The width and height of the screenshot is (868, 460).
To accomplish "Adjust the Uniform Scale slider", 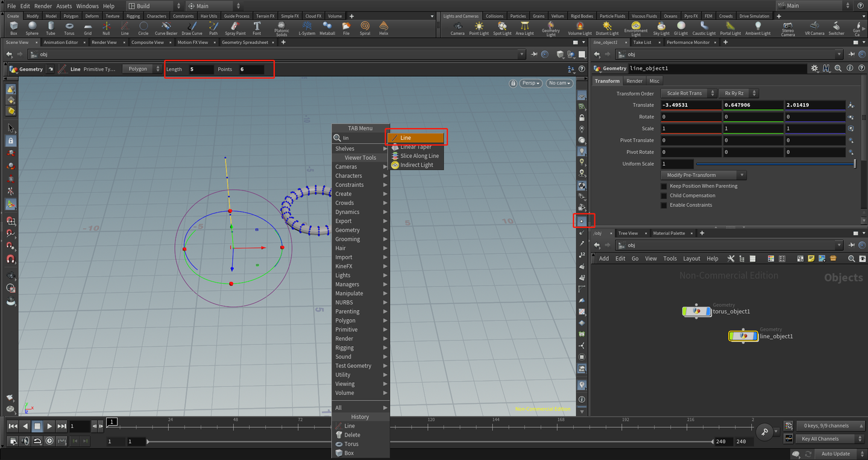I will (x=775, y=164).
